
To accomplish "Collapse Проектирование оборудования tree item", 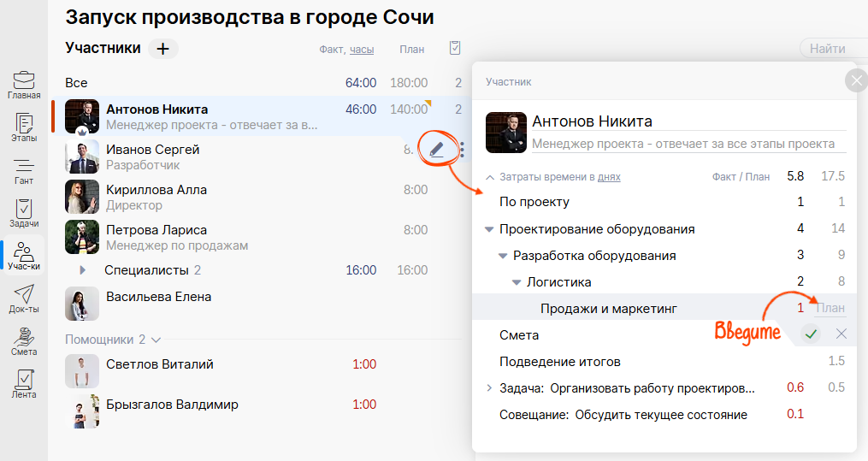I will pos(489,229).
